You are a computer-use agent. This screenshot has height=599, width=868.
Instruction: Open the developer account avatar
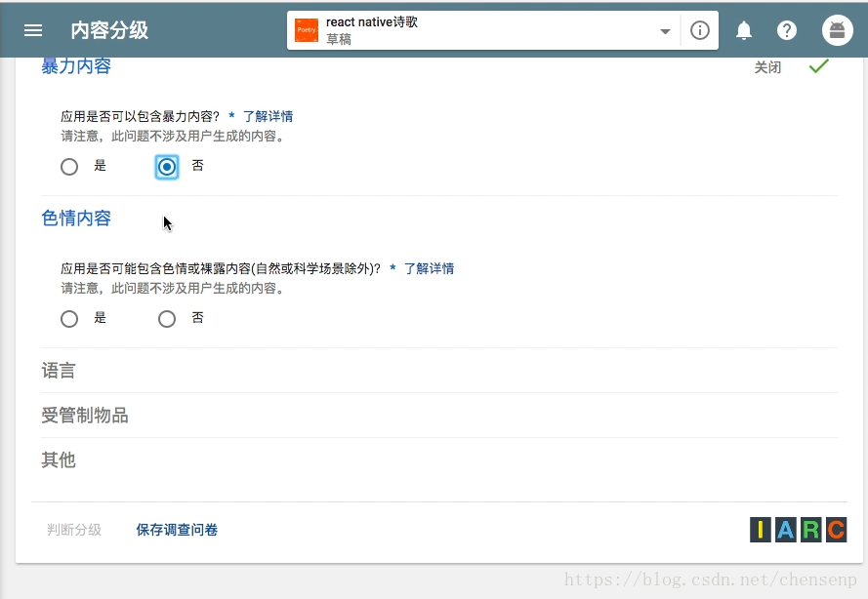(x=837, y=30)
